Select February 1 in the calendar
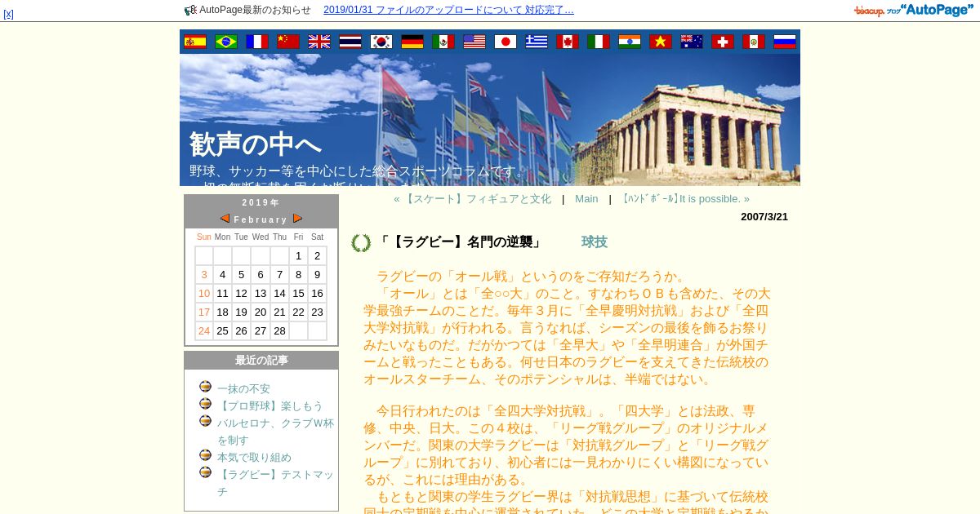 (298, 256)
